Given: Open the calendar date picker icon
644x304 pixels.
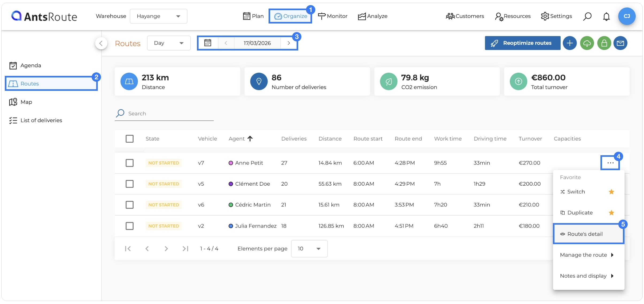Looking at the screenshot, I should (x=208, y=43).
